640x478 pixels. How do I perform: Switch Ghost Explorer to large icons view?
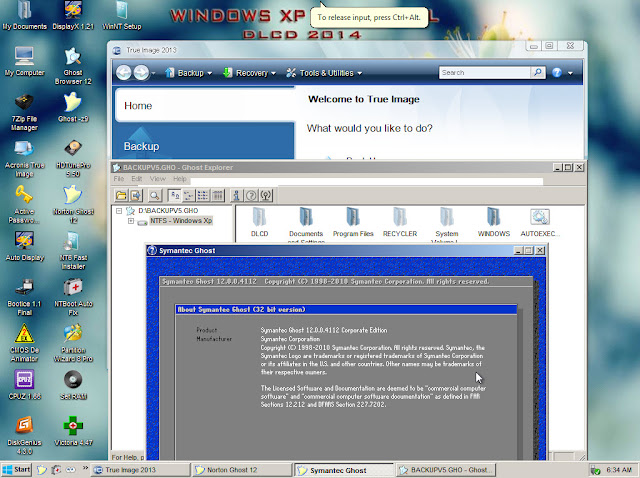pyautogui.click(x=175, y=196)
